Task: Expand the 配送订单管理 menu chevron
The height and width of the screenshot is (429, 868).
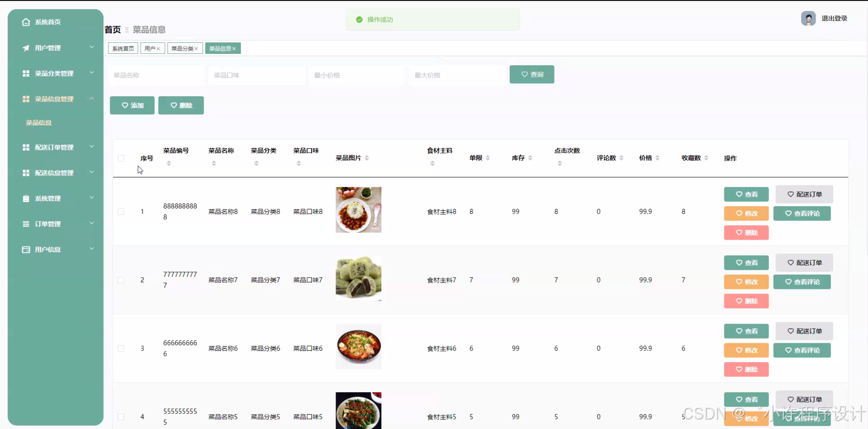Action: coord(92,147)
